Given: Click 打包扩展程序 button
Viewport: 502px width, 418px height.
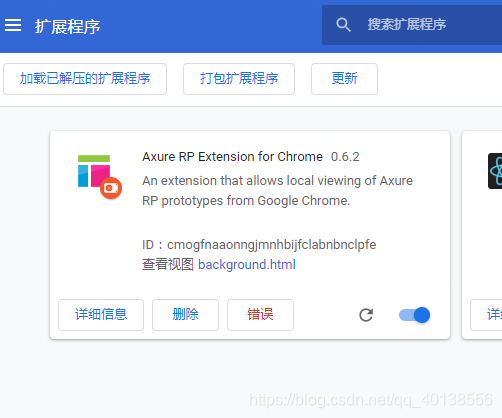Looking at the screenshot, I should point(239,79).
